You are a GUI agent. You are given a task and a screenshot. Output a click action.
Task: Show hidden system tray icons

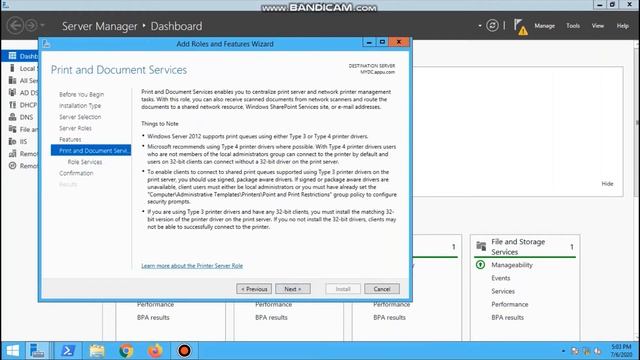click(563, 351)
